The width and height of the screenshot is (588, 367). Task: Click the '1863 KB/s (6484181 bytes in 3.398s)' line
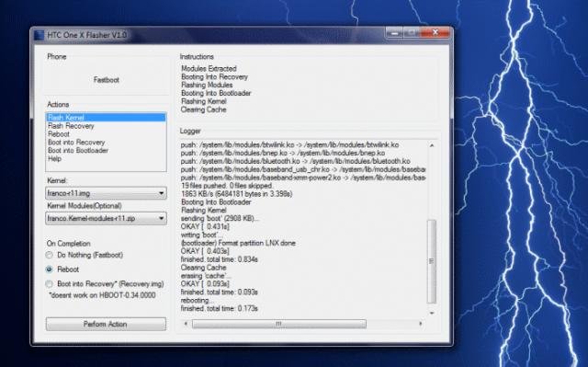coord(237,194)
